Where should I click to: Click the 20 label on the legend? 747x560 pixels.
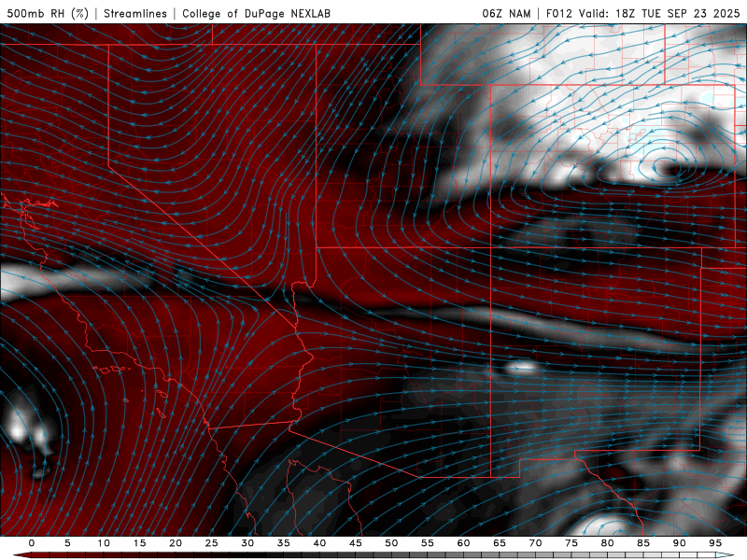(176, 543)
